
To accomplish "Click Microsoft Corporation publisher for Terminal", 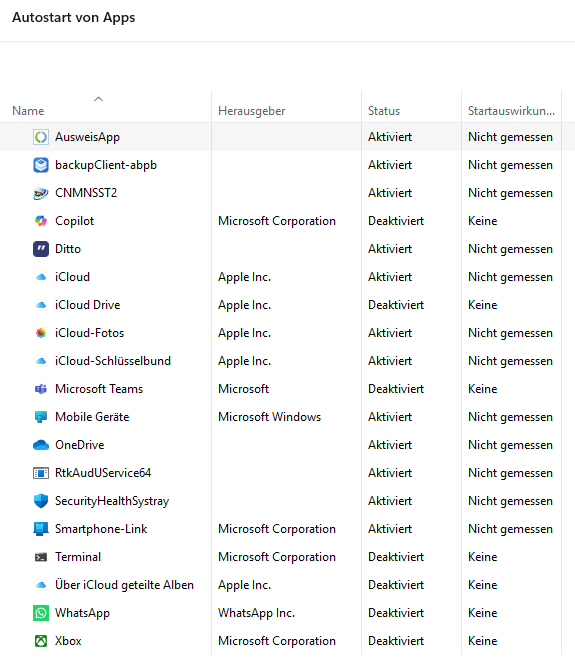I will pos(277,557).
